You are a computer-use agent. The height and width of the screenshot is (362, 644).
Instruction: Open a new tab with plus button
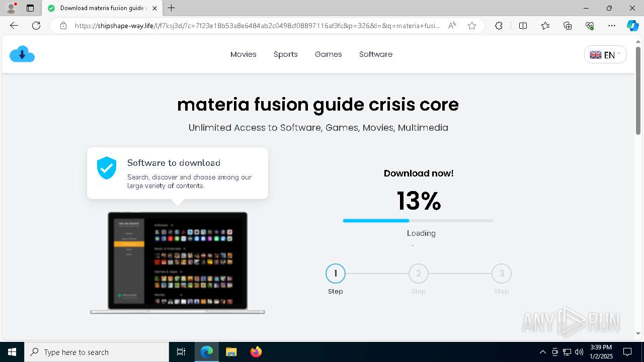pyautogui.click(x=172, y=8)
